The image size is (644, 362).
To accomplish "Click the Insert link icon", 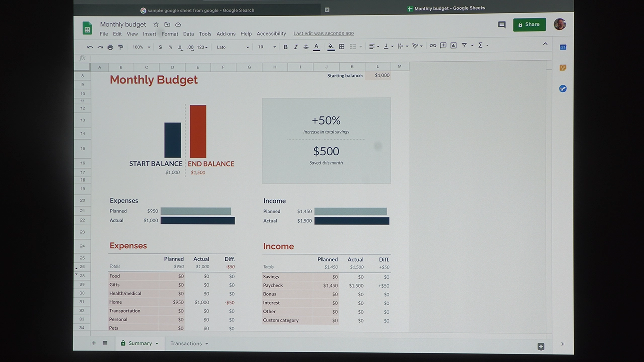I will [433, 46].
